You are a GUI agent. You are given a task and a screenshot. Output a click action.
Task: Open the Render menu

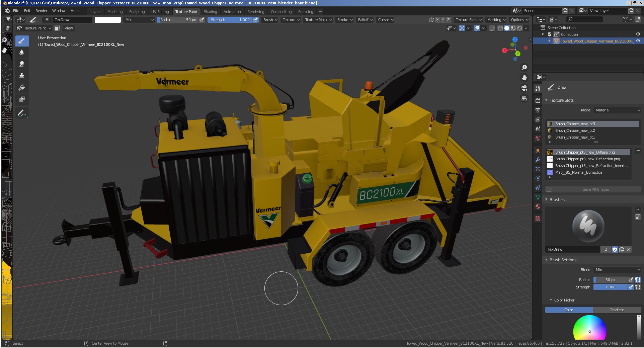coord(42,11)
